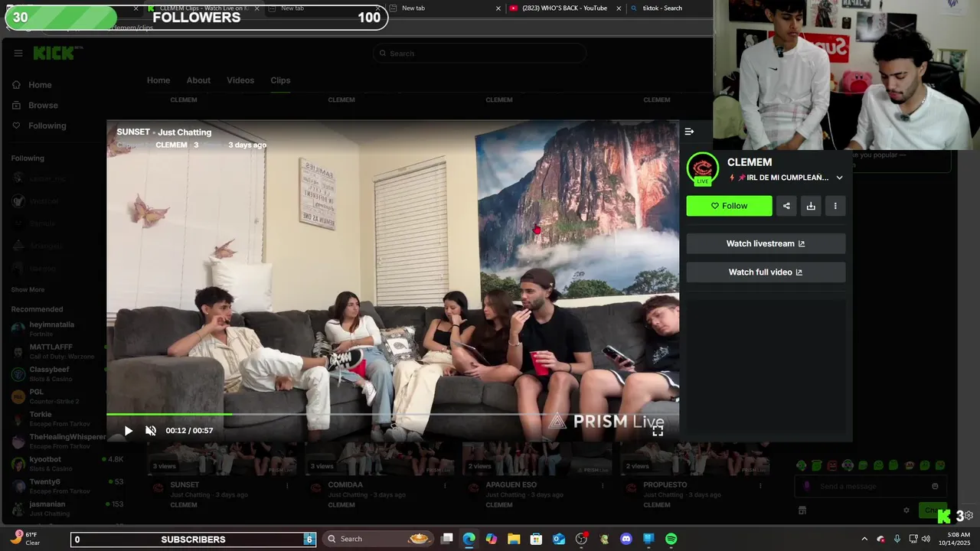Viewport: 980px width, 551px height.
Task: Download the clip with the download icon
Action: click(x=811, y=206)
